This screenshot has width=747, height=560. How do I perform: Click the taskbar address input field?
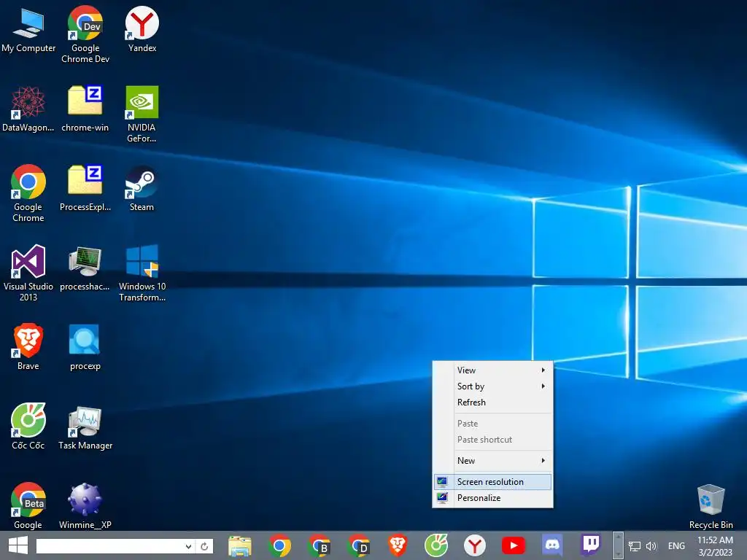coord(109,546)
